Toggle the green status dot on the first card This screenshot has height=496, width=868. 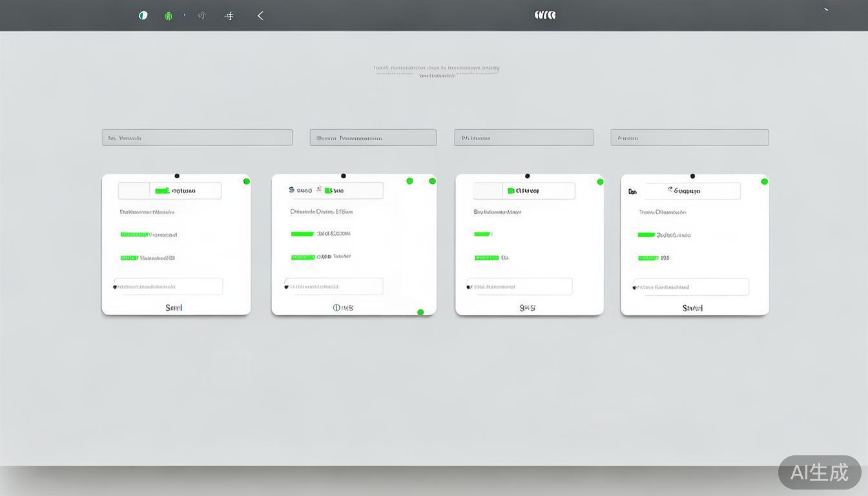coord(247,181)
